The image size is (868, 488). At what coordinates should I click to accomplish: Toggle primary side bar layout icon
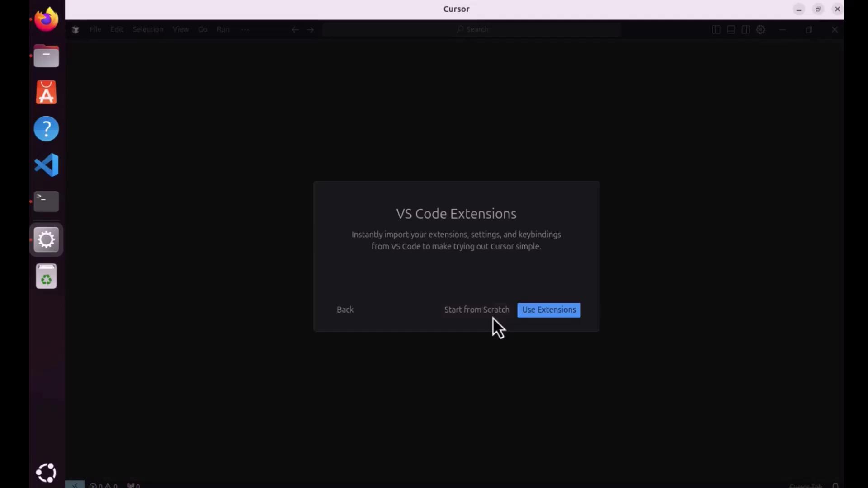[716, 30]
